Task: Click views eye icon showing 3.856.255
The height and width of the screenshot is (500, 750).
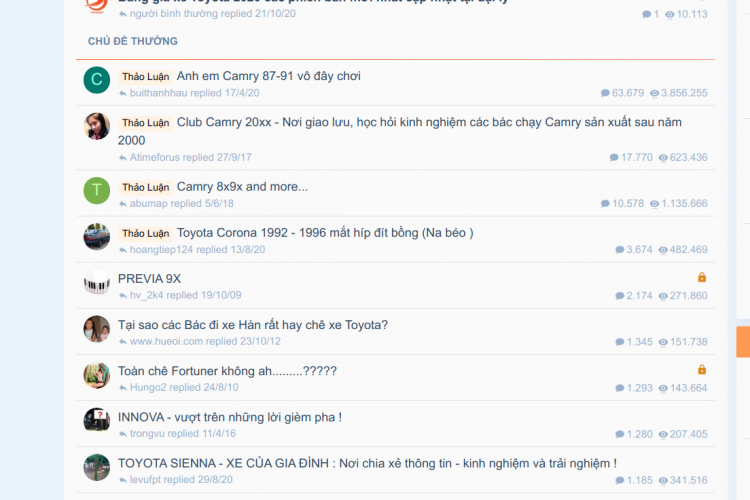Action: tap(654, 93)
